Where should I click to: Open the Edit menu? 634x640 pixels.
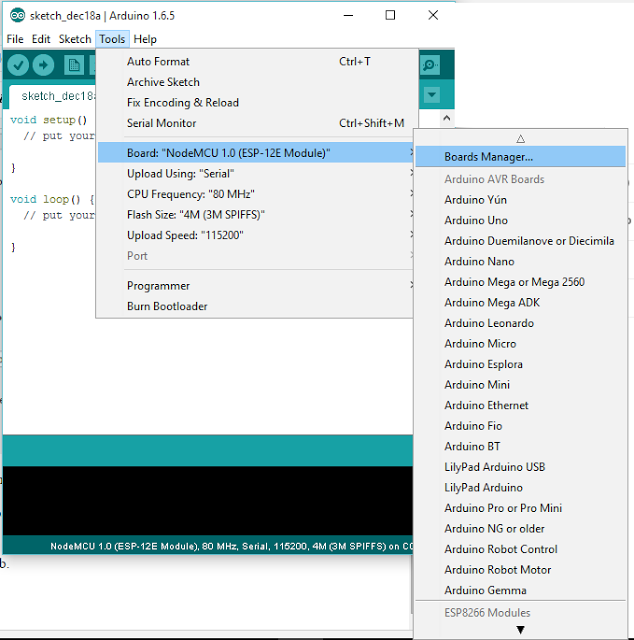tap(41, 39)
